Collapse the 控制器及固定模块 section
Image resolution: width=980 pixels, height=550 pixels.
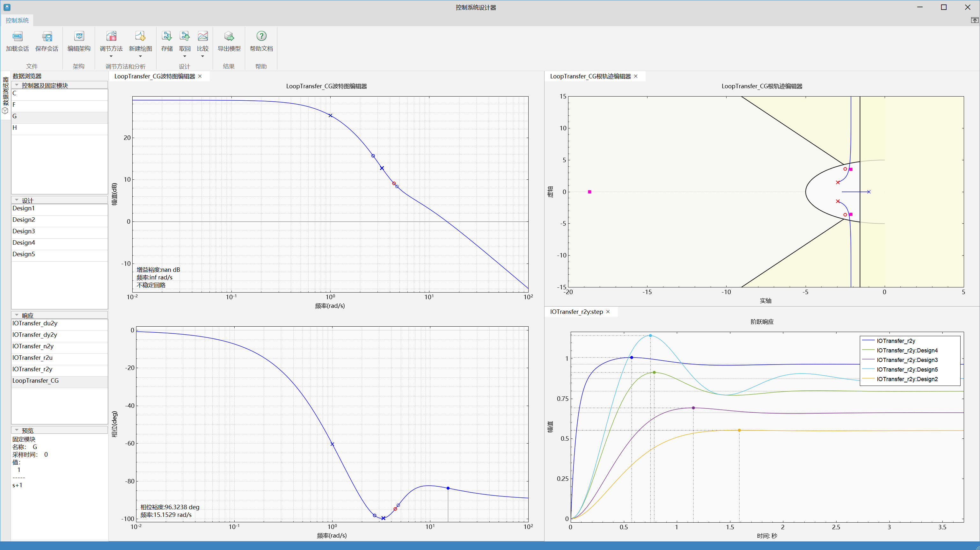coord(17,85)
